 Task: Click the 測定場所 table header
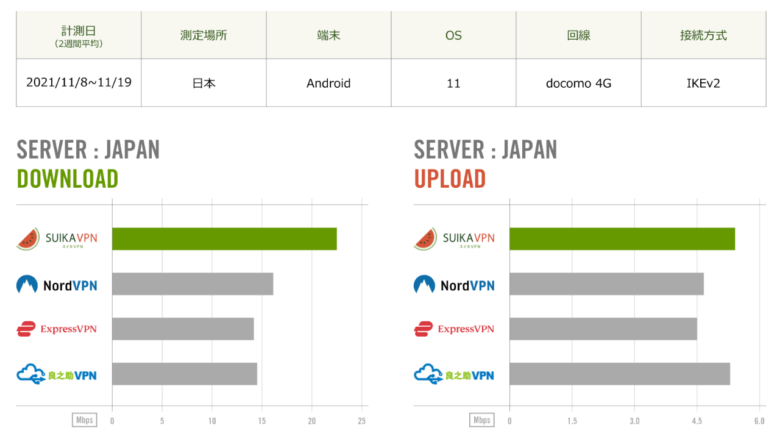(x=203, y=35)
